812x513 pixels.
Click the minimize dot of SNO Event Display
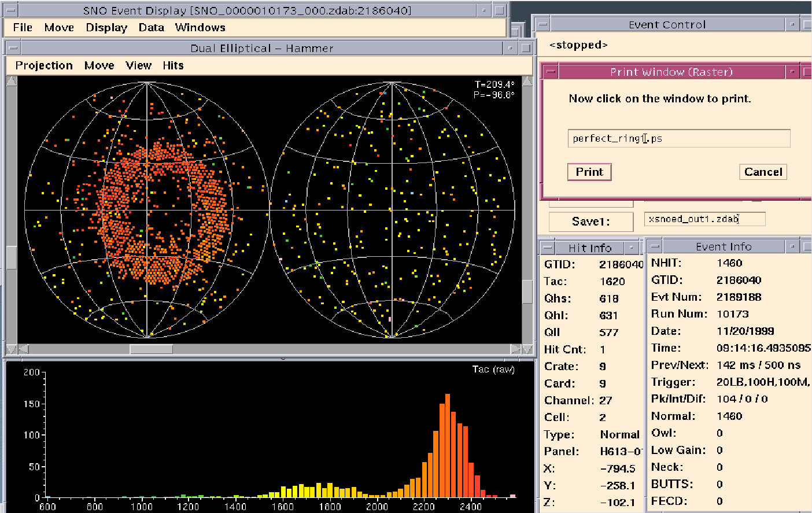[484, 10]
